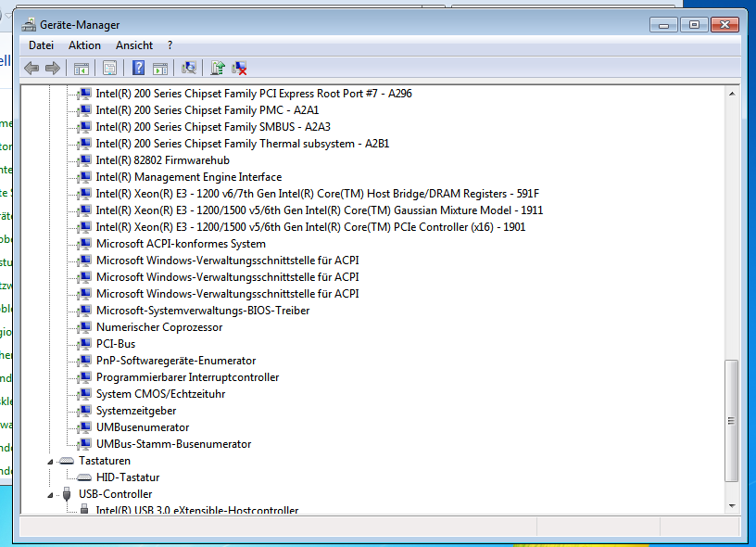Screen dimensions: 756x547
Task: Select Programmierbarer Interruptcontroller
Action: pyautogui.click(x=187, y=377)
